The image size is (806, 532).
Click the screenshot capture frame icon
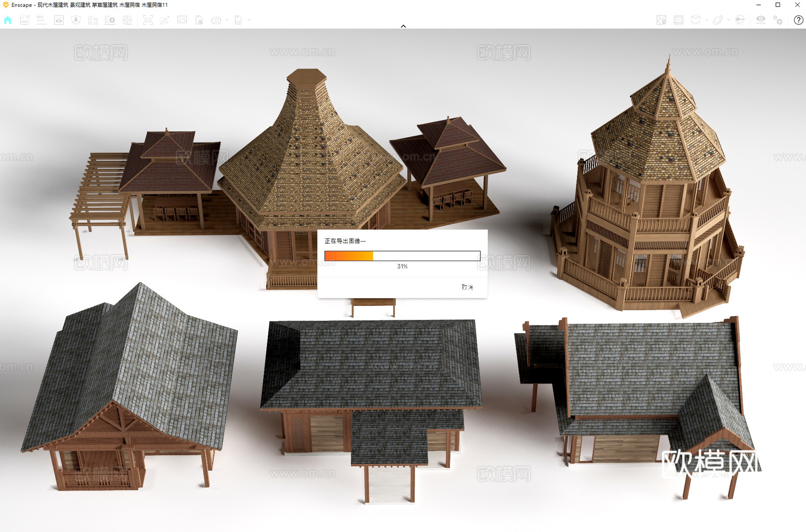(x=148, y=20)
